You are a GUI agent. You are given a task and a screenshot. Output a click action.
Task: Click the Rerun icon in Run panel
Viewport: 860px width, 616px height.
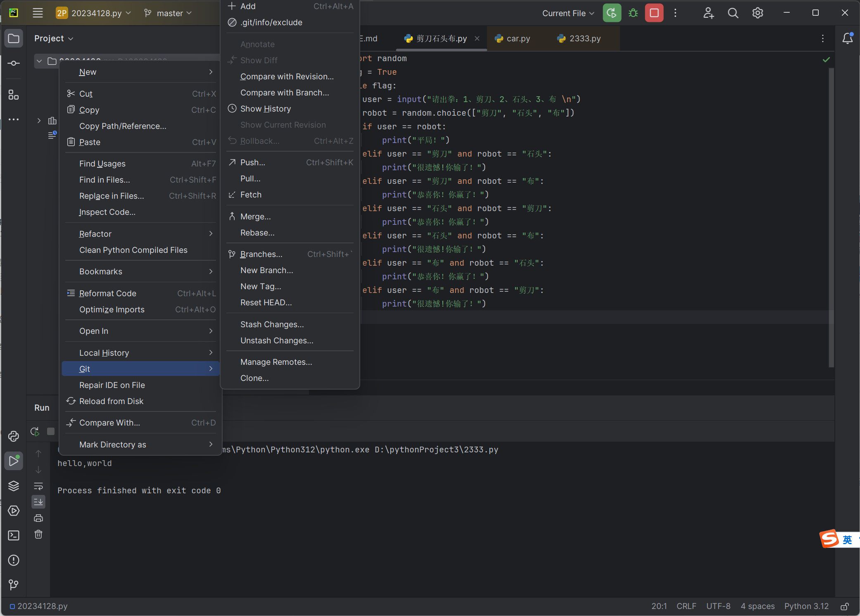click(x=35, y=432)
